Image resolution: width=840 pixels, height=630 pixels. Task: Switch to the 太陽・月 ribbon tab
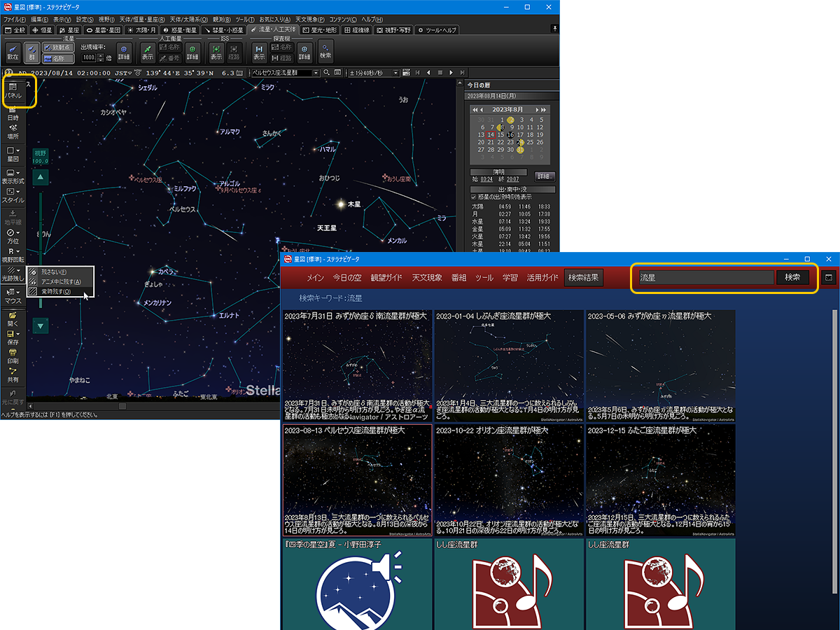[142, 30]
